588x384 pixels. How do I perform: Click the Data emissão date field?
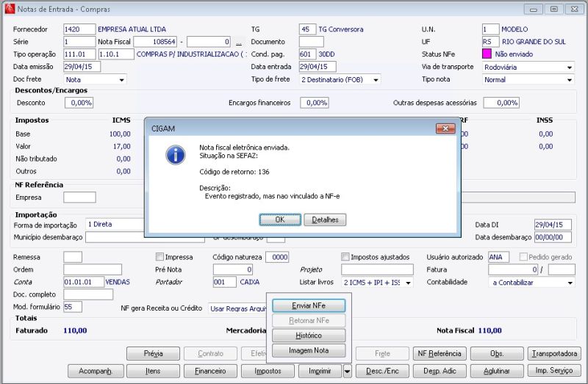pos(82,67)
